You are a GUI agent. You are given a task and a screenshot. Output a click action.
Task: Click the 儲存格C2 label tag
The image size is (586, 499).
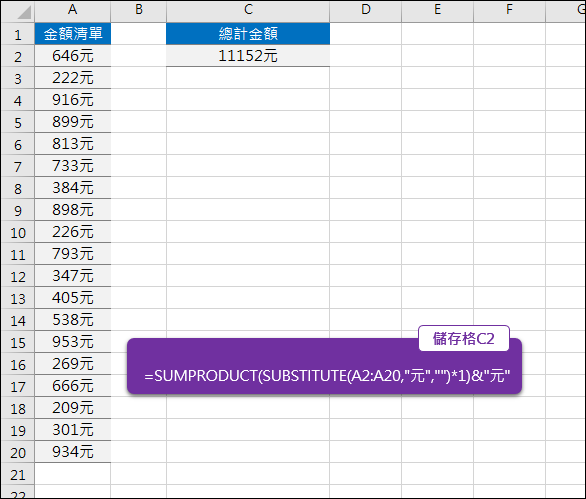click(x=464, y=339)
